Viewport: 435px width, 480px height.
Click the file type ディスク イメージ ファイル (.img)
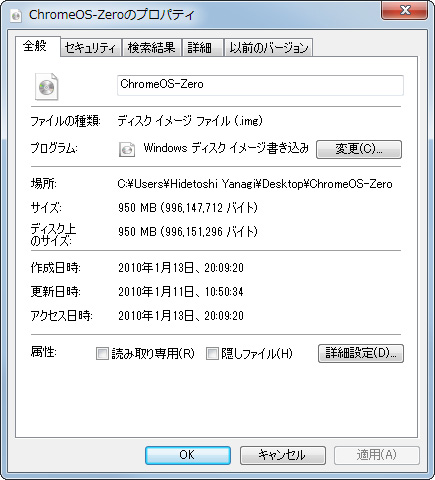190,121
